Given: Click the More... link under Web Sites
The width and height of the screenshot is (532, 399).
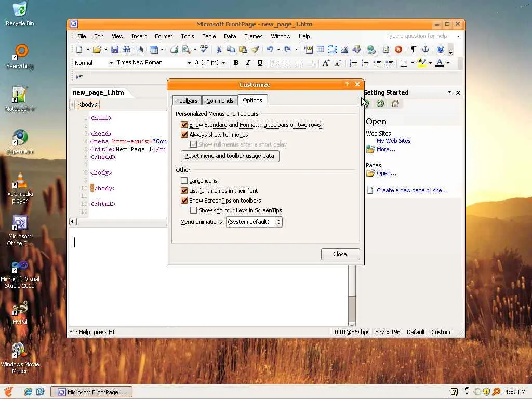Looking at the screenshot, I should (386, 149).
